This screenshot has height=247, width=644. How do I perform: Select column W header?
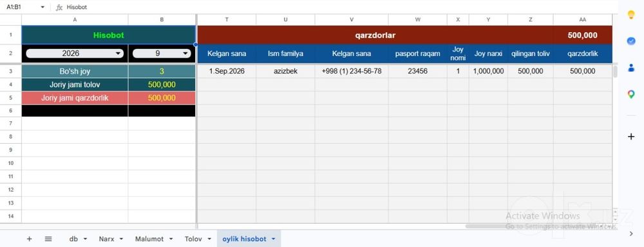418,19
